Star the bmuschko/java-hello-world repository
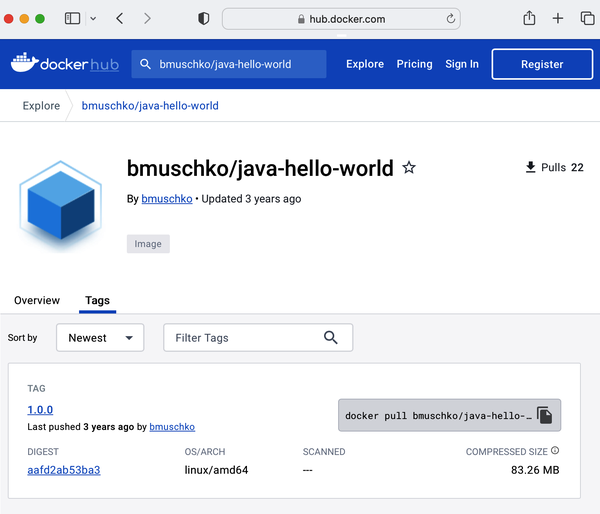 click(409, 168)
